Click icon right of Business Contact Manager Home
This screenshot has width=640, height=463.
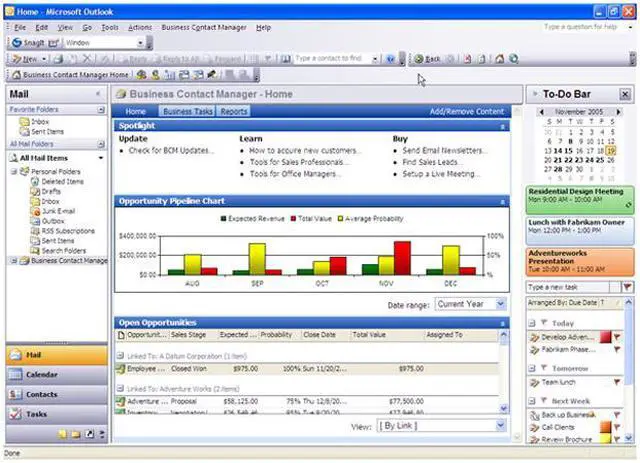tap(141, 75)
